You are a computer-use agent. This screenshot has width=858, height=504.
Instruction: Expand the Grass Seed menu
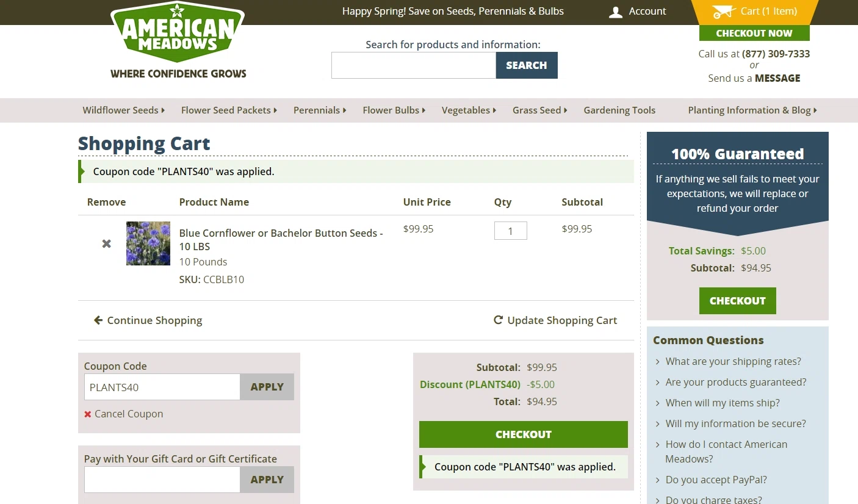pos(539,110)
